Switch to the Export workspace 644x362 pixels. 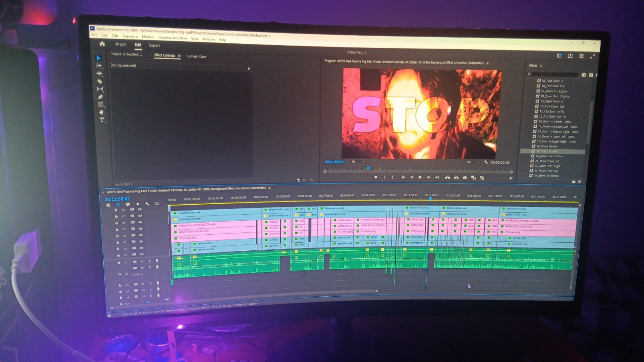(154, 45)
